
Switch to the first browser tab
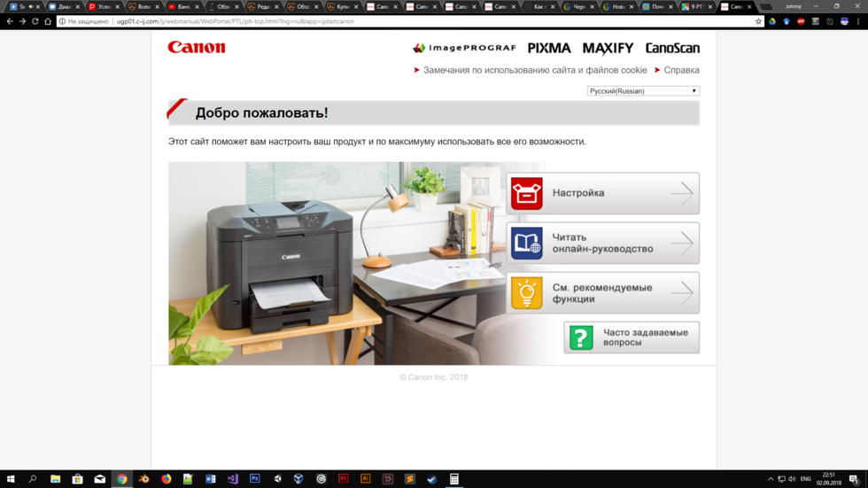[x=21, y=6]
